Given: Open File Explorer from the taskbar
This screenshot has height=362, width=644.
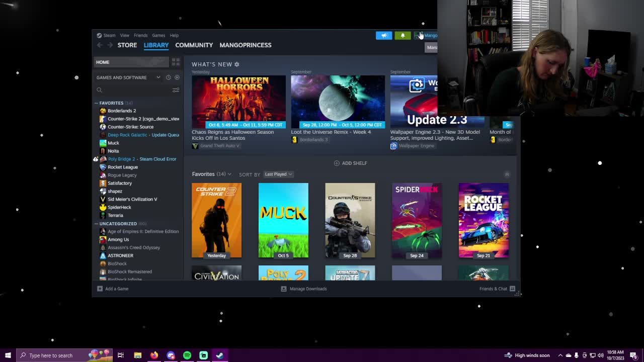Looking at the screenshot, I should click(137, 355).
